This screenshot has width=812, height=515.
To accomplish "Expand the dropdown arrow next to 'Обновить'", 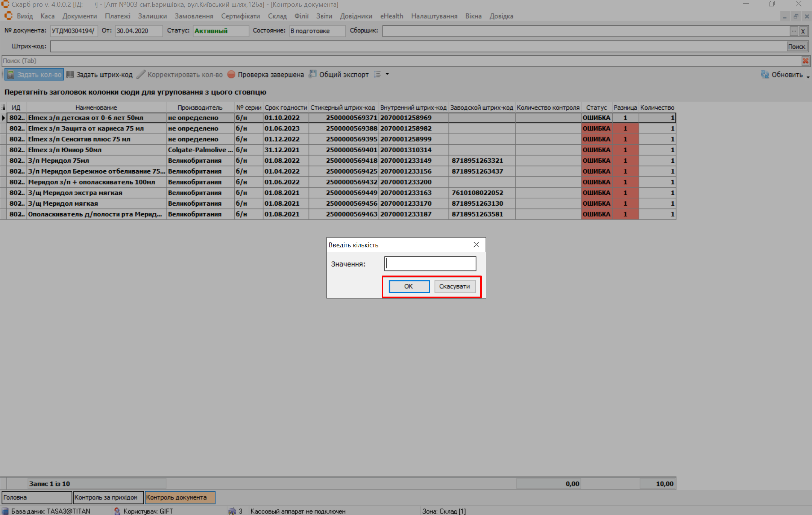I will click(x=808, y=77).
